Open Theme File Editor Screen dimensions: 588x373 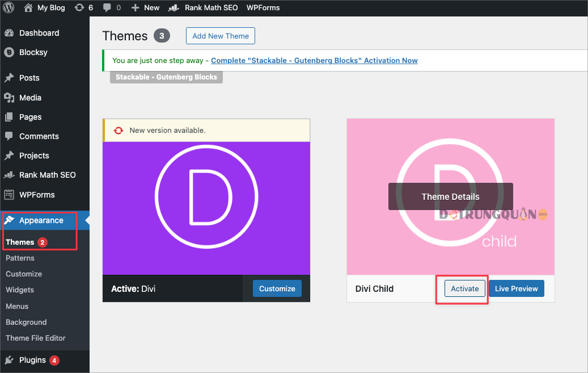(36, 338)
